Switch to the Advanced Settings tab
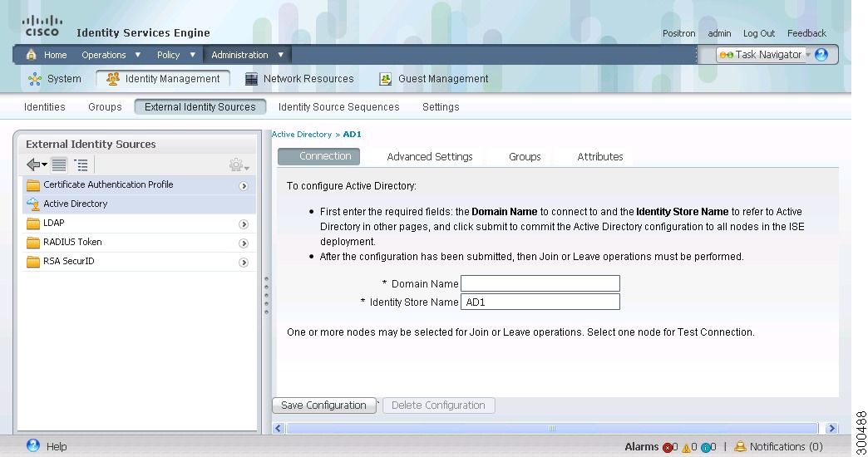The height and width of the screenshot is (457, 868). (430, 156)
